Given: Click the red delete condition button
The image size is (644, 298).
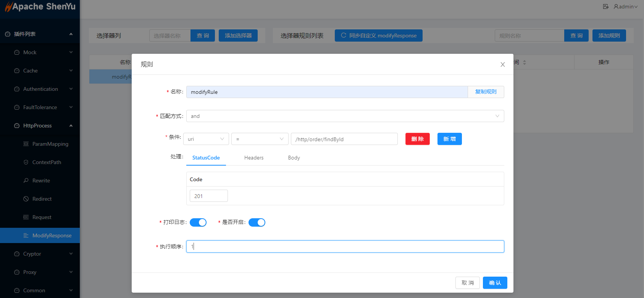Looking at the screenshot, I should coord(417,139).
